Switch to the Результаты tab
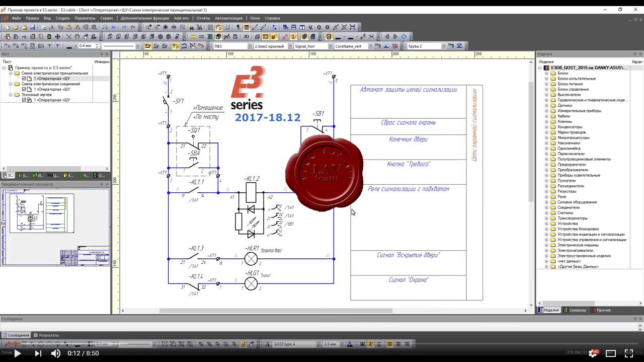The width and height of the screenshot is (644, 362). pyautogui.click(x=46, y=335)
